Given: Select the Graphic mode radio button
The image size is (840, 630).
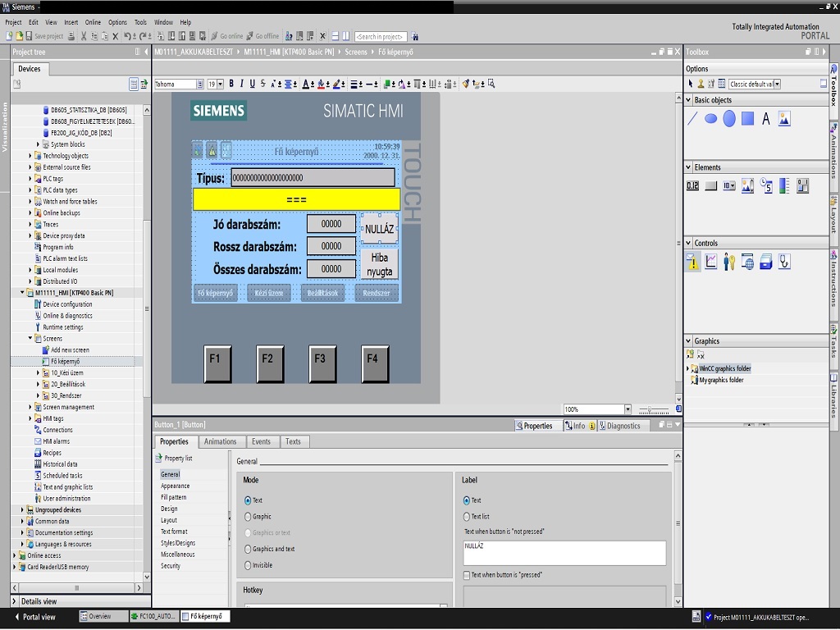Looking at the screenshot, I should tap(249, 517).
